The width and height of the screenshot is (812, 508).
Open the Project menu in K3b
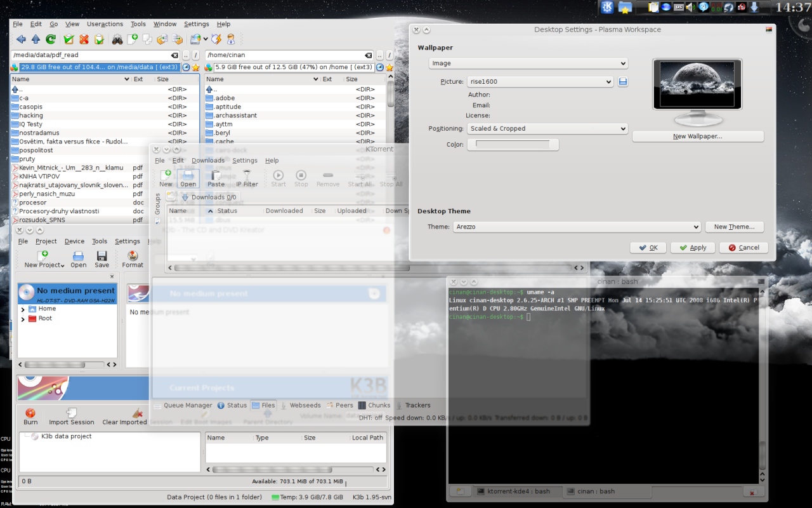point(46,241)
